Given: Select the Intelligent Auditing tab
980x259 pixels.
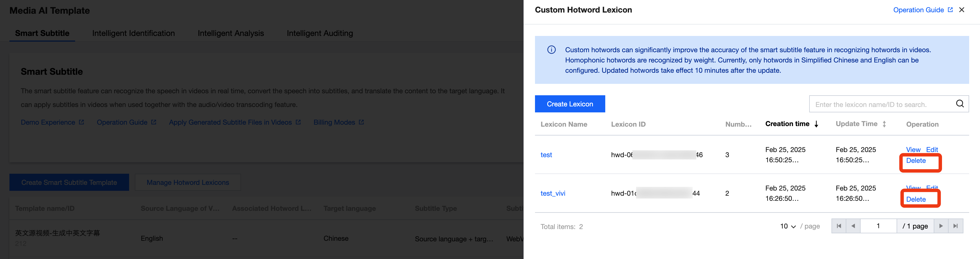Looking at the screenshot, I should click(320, 33).
